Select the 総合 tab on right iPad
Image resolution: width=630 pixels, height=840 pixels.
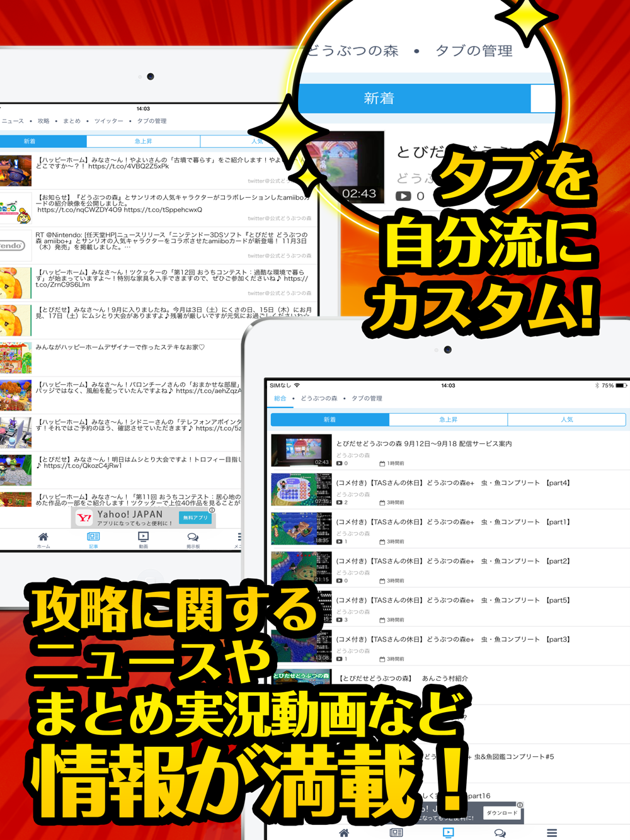tap(280, 399)
